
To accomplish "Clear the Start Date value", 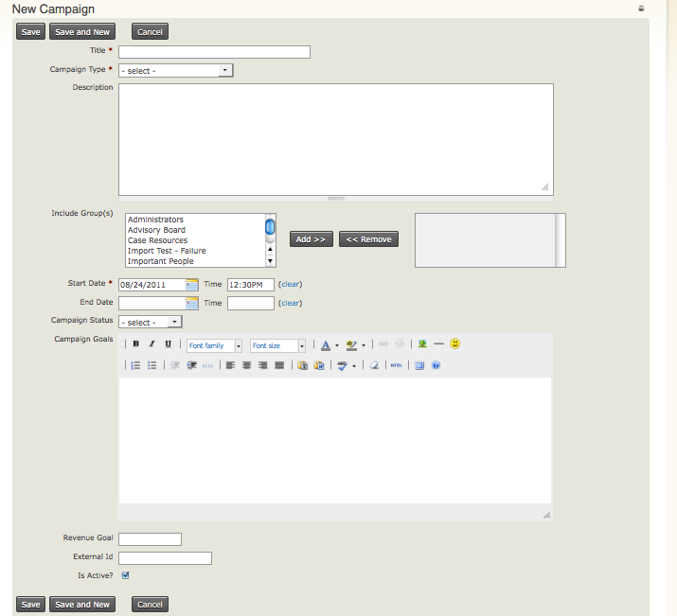I will tap(290, 284).
